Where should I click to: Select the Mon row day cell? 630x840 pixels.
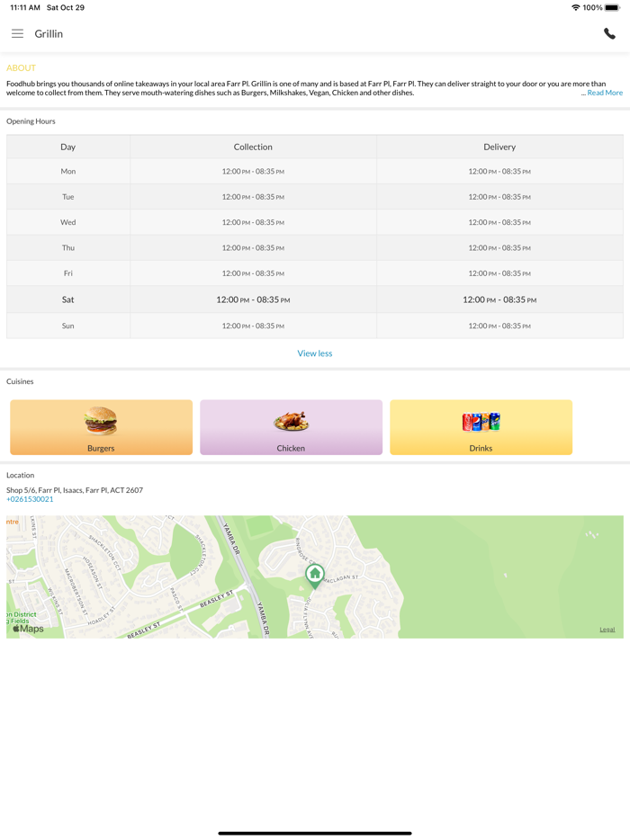(x=68, y=172)
